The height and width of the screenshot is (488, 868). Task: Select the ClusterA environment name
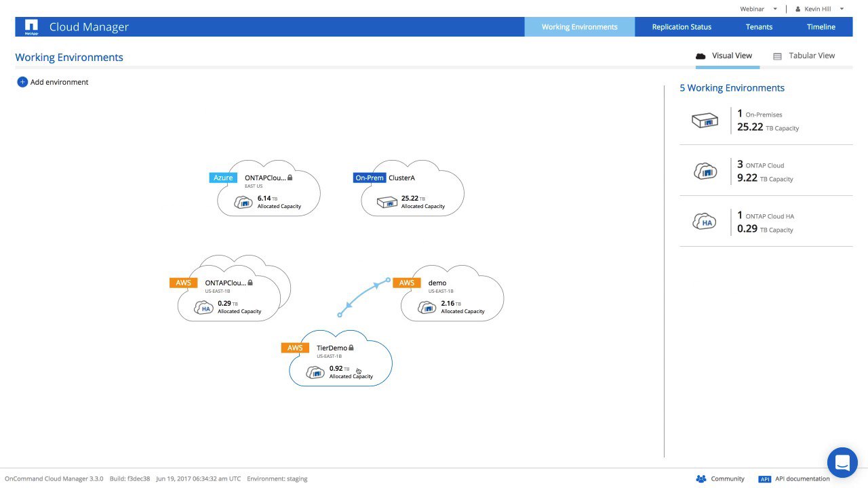click(401, 178)
